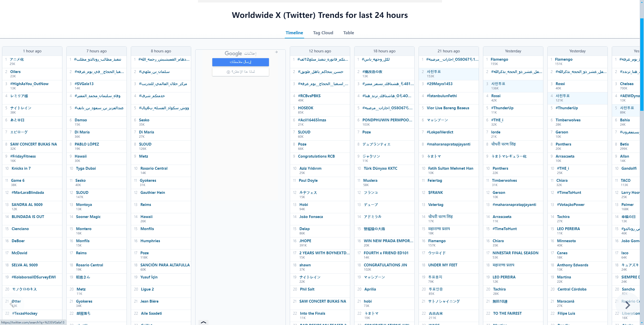Viewport: 644px width, 325px height.
Task: Open the UNDER MY FEET trend
Action: point(443,265)
